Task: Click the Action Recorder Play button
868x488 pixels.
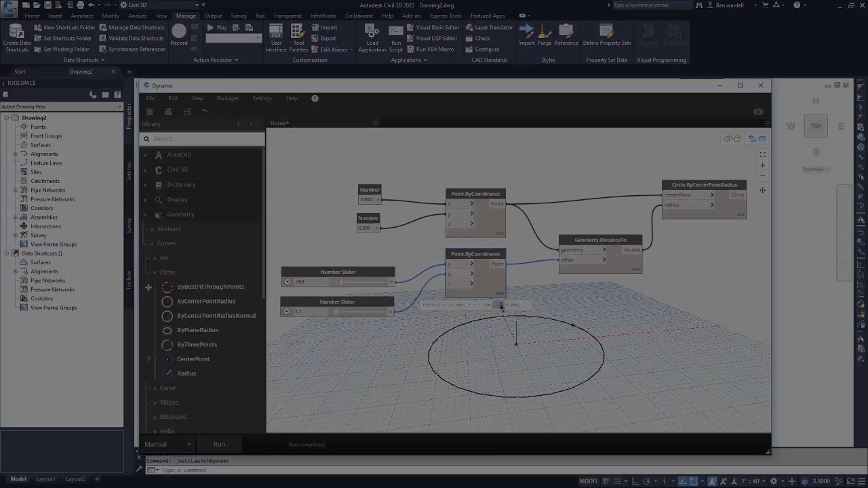Action: pyautogui.click(x=217, y=28)
